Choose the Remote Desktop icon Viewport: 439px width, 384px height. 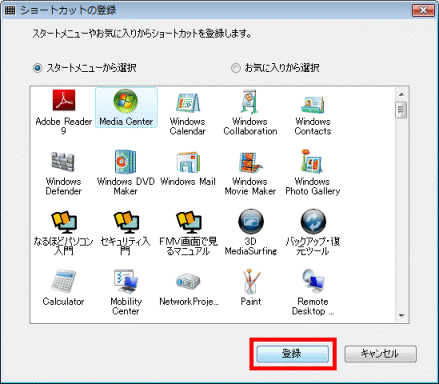[313, 281]
